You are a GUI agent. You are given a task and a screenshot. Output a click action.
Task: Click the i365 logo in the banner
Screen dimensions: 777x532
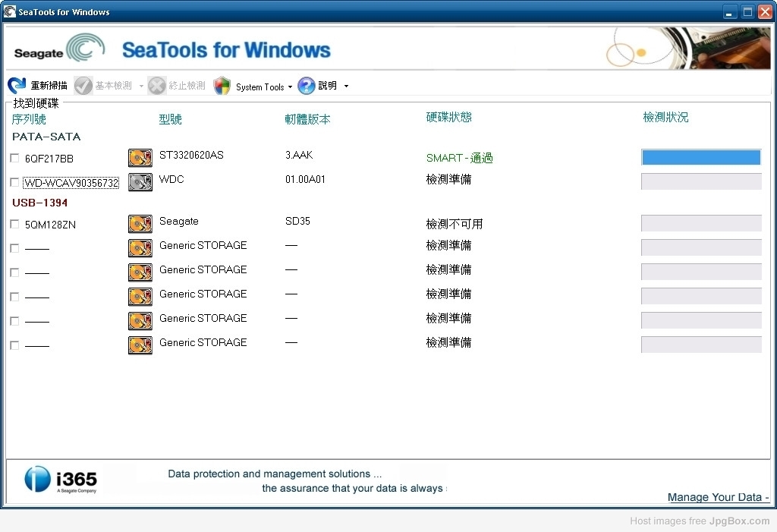(x=61, y=480)
